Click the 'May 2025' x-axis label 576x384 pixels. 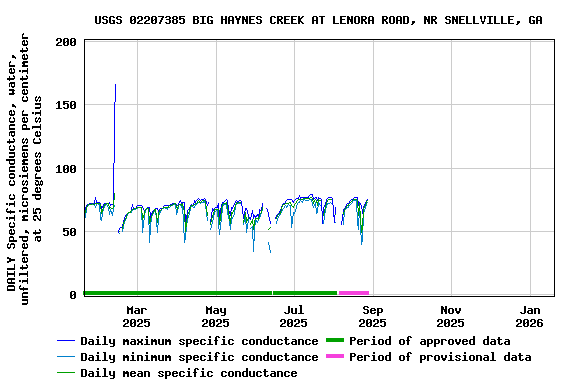click(x=216, y=316)
